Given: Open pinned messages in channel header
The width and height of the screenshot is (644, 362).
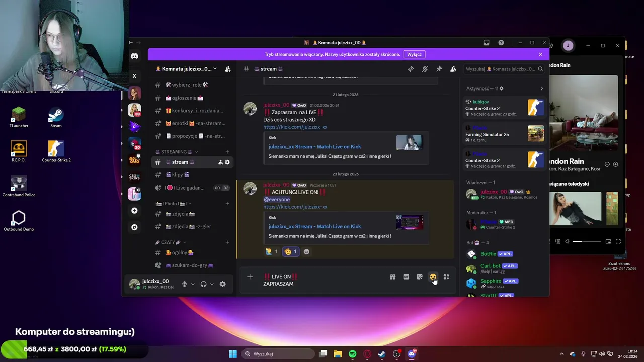Looking at the screenshot, I should pyautogui.click(x=439, y=69).
